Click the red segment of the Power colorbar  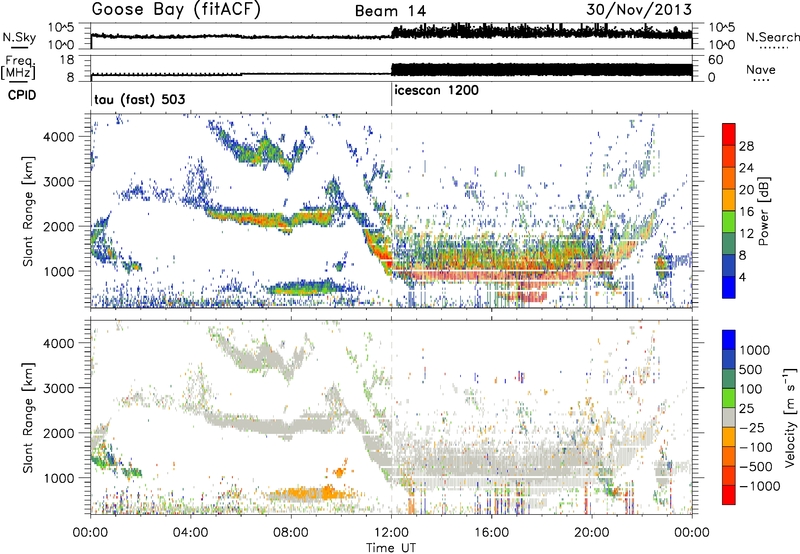click(729, 134)
